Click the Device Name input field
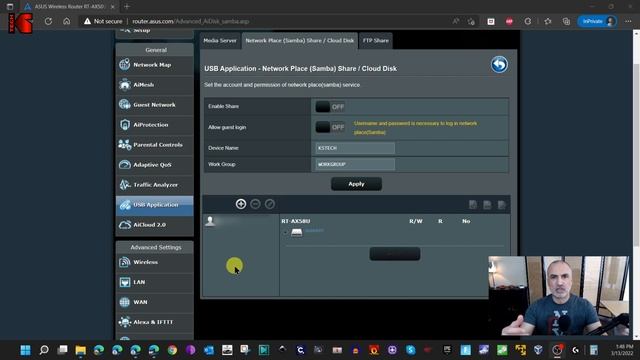Viewport: 640px width, 360px height. 355,148
